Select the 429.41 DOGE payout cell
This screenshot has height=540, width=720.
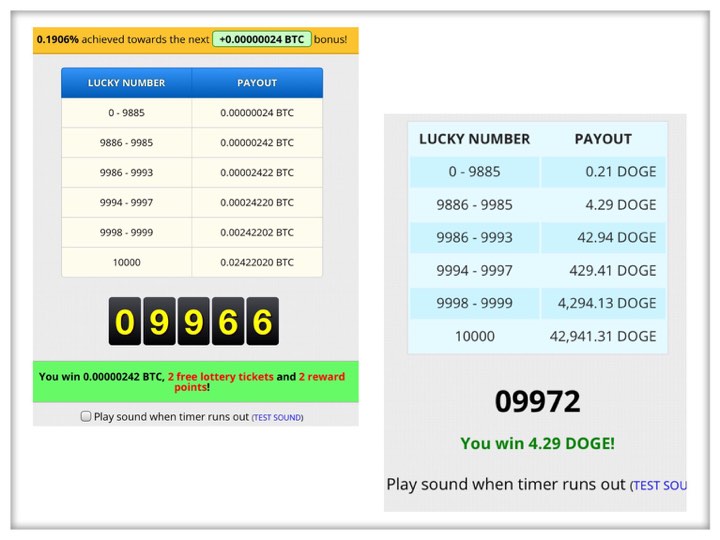tap(603, 270)
